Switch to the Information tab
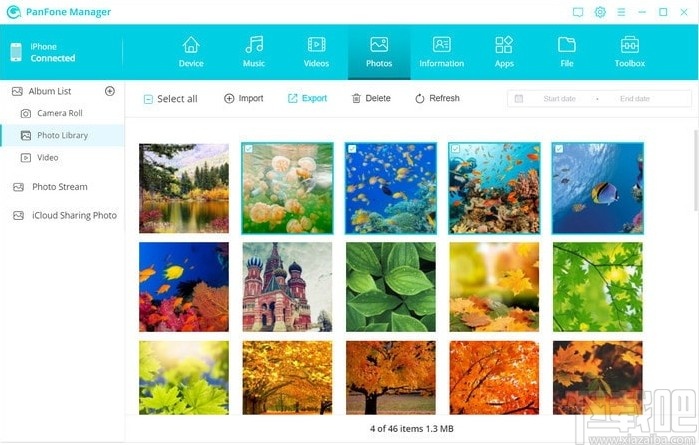 [441, 52]
